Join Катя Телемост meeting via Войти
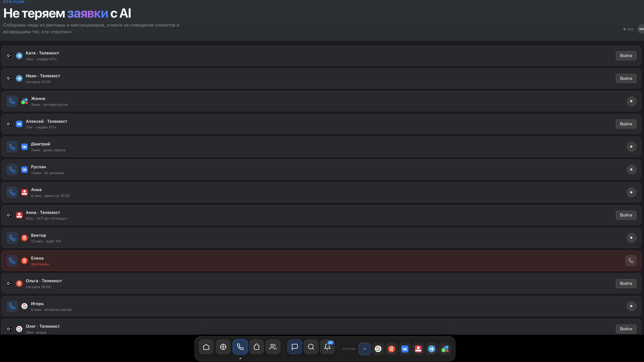The height and width of the screenshot is (362, 644). (626, 56)
